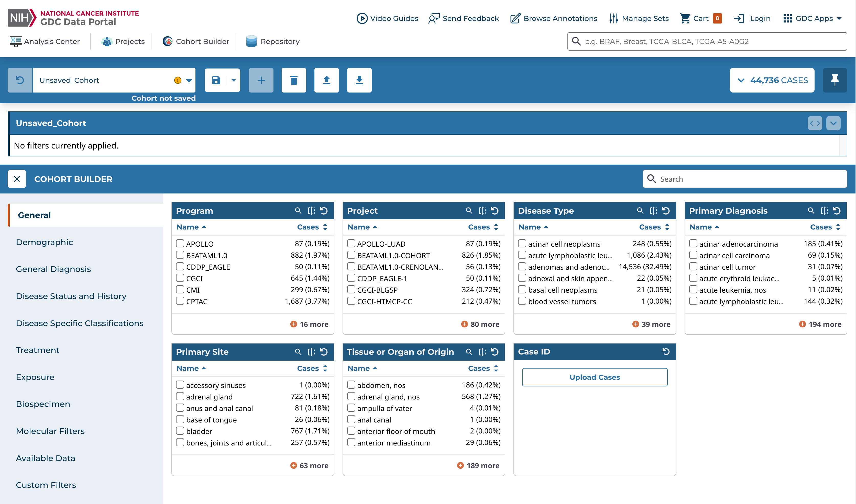Click the download cohort icon button

pyautogui.click(x=359, y=80)
